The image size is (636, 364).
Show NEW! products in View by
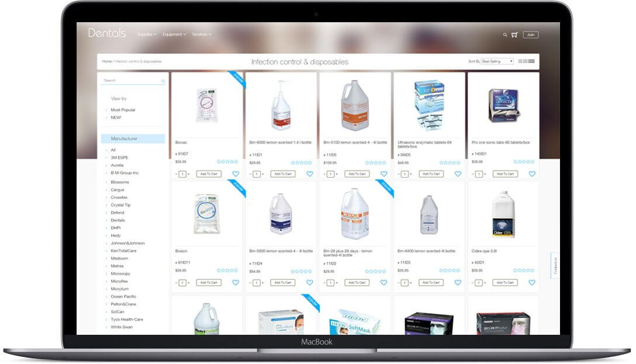pos(116,117)
